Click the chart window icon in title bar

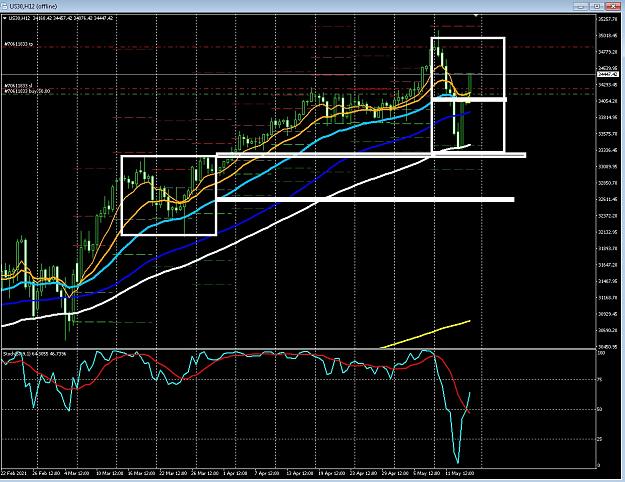tap(4, 6)
